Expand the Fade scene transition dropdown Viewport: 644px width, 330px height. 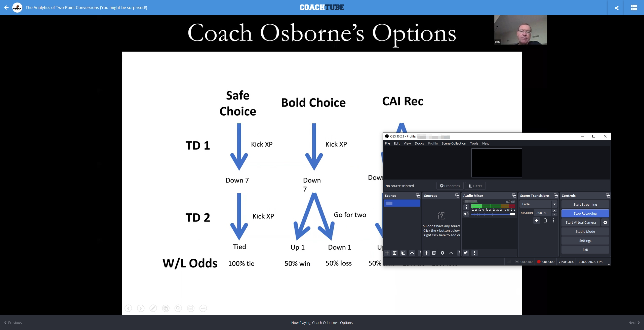click(x=554, y=204)
